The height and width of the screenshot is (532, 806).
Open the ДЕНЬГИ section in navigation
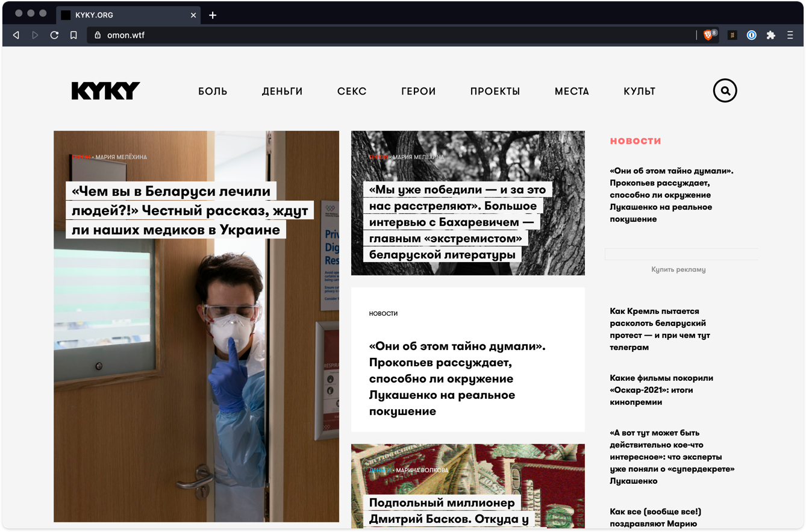pyautogui.click(x=282, y=92)
